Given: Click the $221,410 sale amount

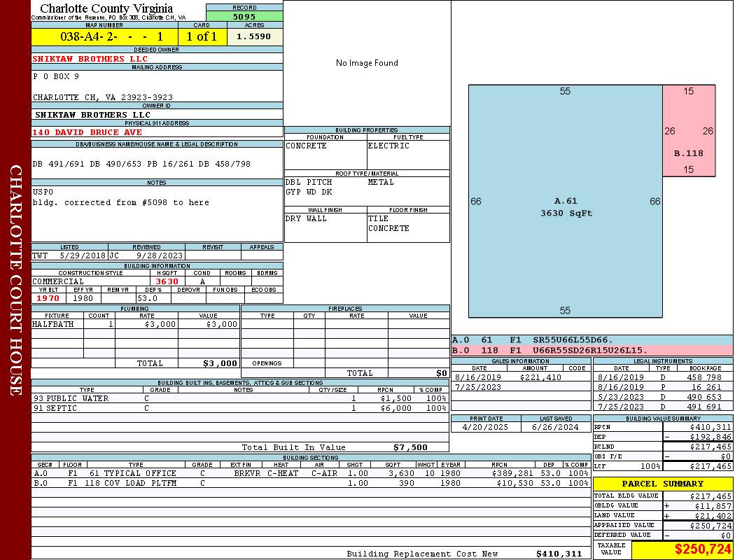Looking at the screenshot, I should (x=541, y=377).
